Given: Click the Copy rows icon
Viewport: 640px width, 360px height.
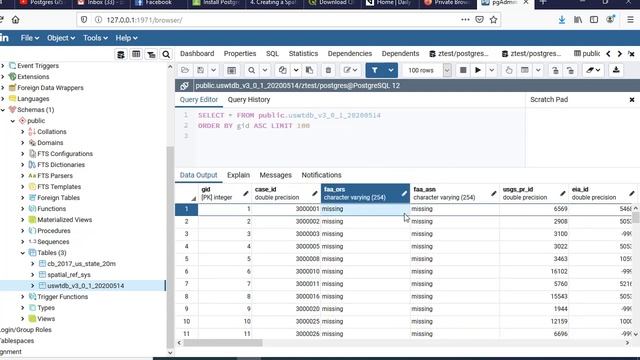Looking at the screenshot, I should 282,70.
